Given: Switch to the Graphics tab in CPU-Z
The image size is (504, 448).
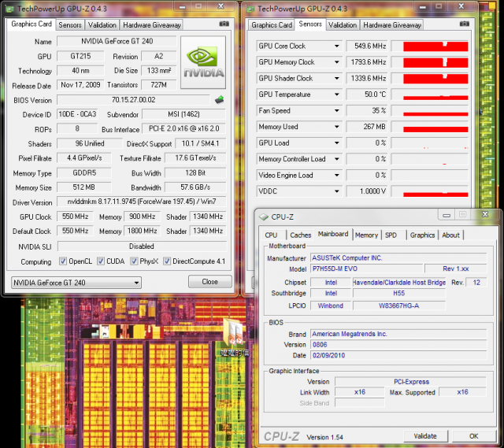Looking at the screenshot, I should coord(422,235).
